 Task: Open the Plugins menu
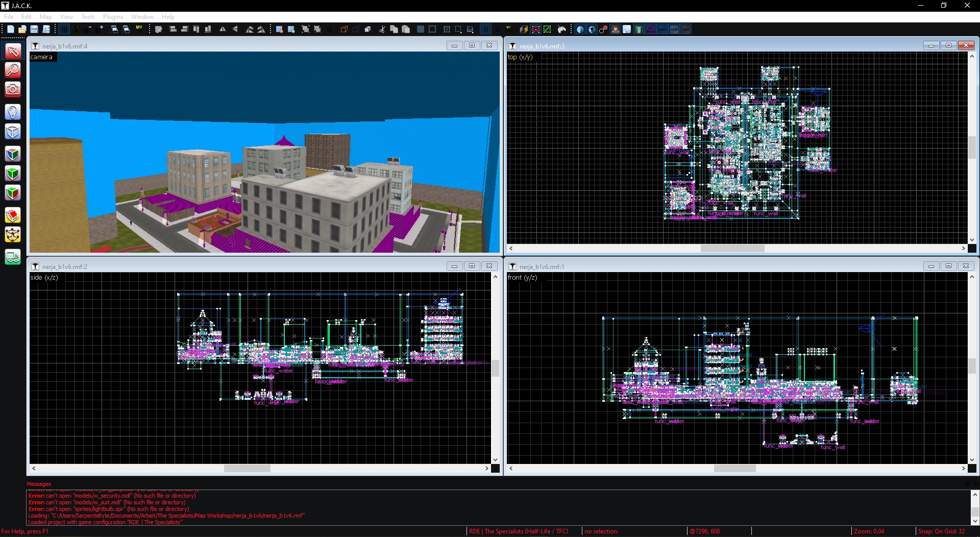coord(113,17)
